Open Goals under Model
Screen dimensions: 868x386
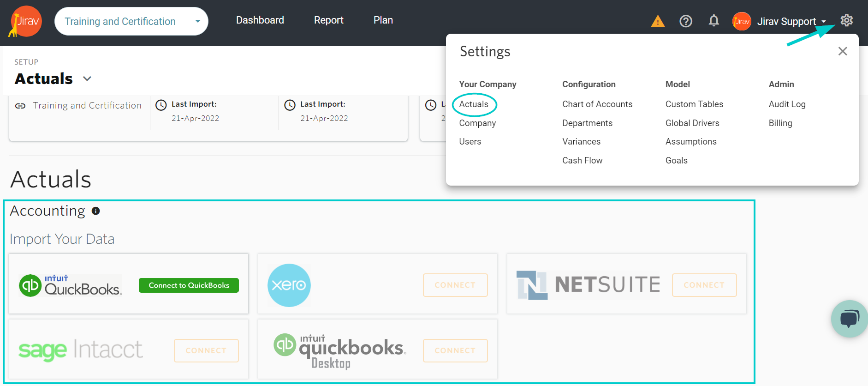[677, 161]
